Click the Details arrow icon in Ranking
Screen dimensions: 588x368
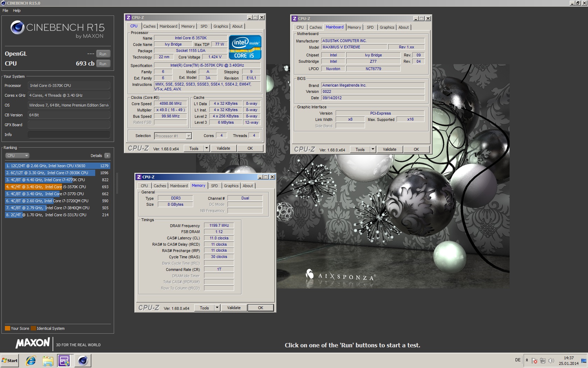pyautogui.click(x=107, y=156)
